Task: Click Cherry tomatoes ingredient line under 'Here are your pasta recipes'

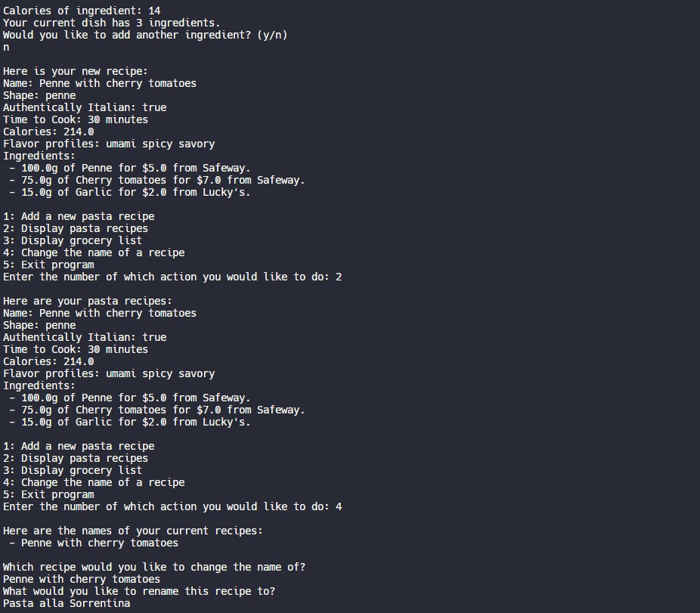Action: coord(157,410)
